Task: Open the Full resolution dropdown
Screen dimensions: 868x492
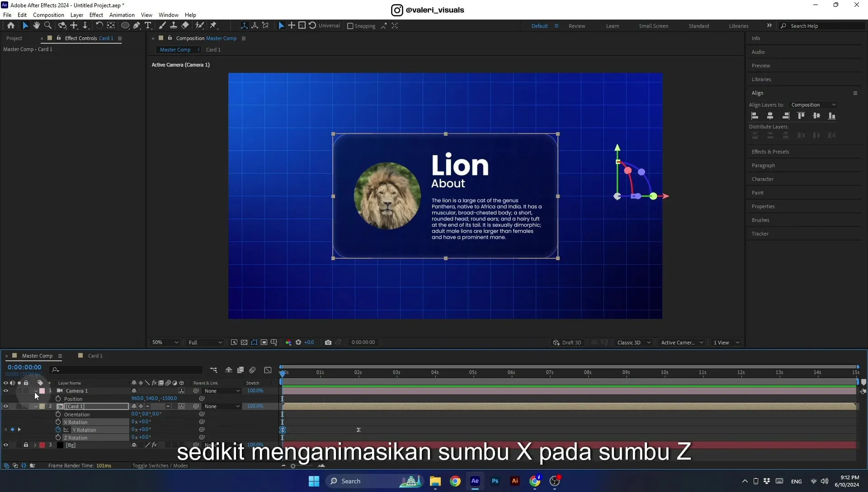Action: pyautogui.click(x=205, y=342)
